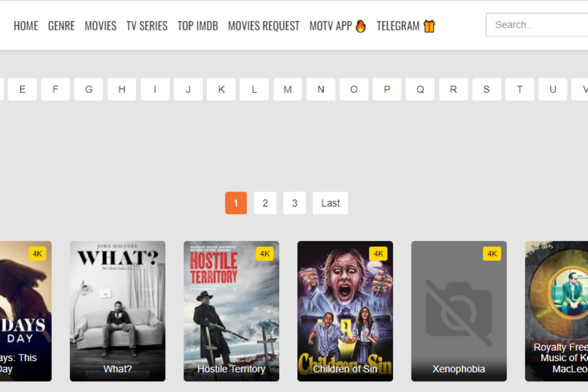The height and width of the screenshot is (392, 588).
Task: Navigate to TV SERIES
Action: (x=147, y=26)
